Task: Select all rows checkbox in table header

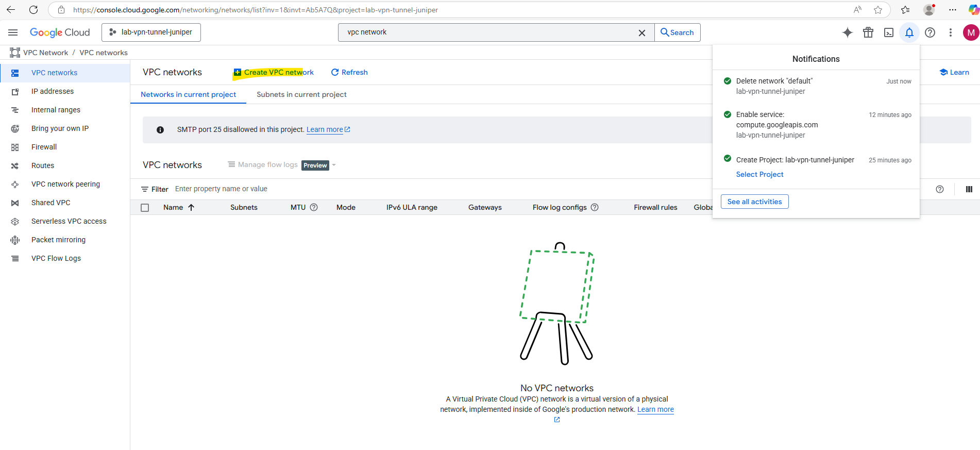Action: point(145,208)
